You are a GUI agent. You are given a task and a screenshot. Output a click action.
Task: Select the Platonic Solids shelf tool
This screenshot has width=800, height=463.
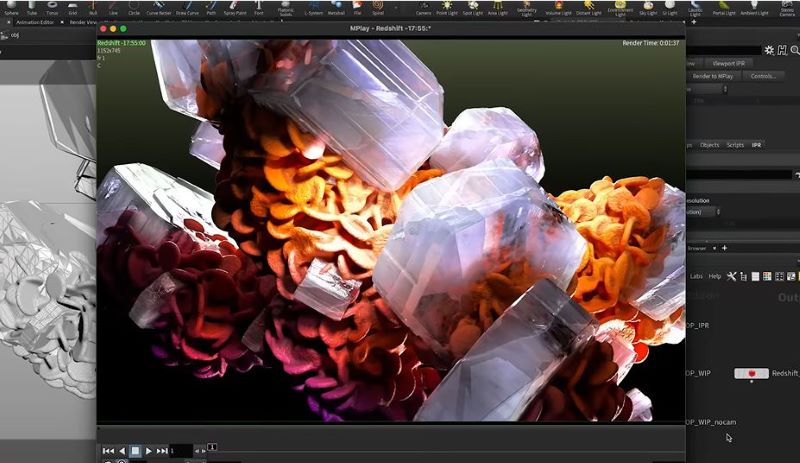[x=286, y=8]
